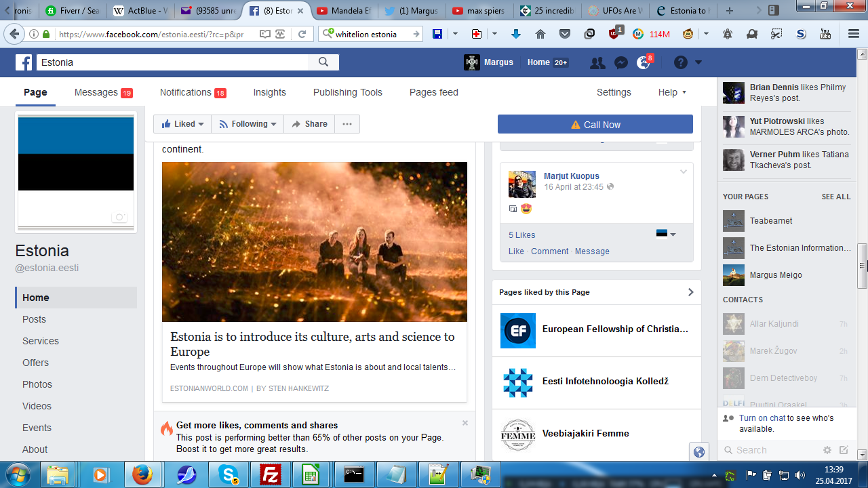Select Photos in the left sidebar

pyautogui.click(x=76, y=384)
